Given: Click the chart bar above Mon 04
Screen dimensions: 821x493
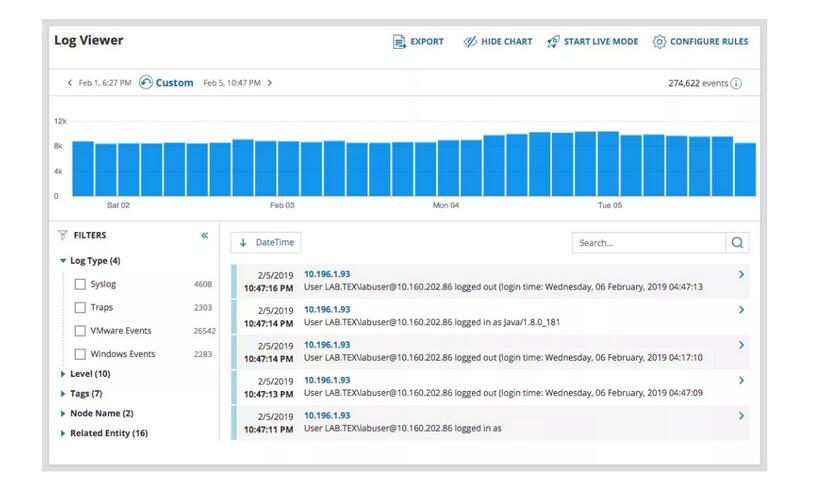Looking at the screenshot, I should point(447,168).
